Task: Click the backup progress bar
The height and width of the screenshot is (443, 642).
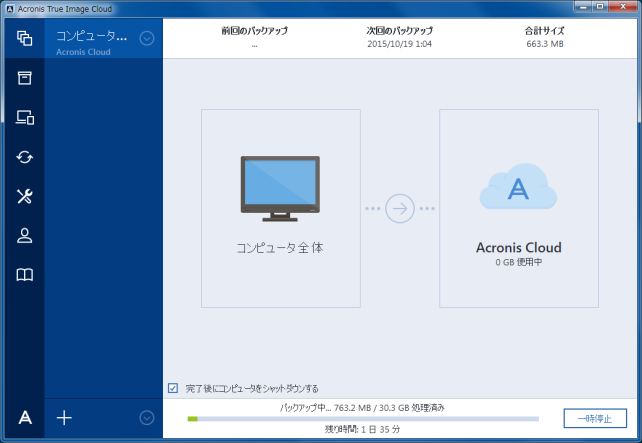Action: pos(363,418)
